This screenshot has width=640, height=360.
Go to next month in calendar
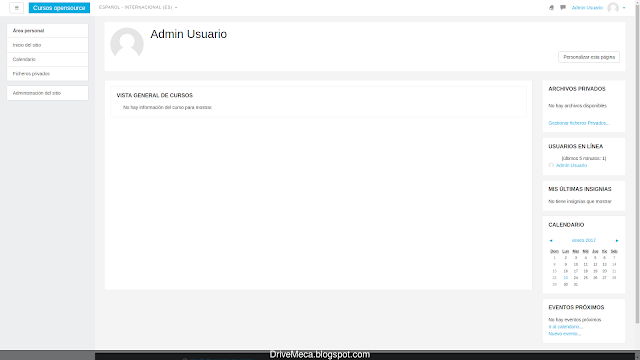click(617, 240)
